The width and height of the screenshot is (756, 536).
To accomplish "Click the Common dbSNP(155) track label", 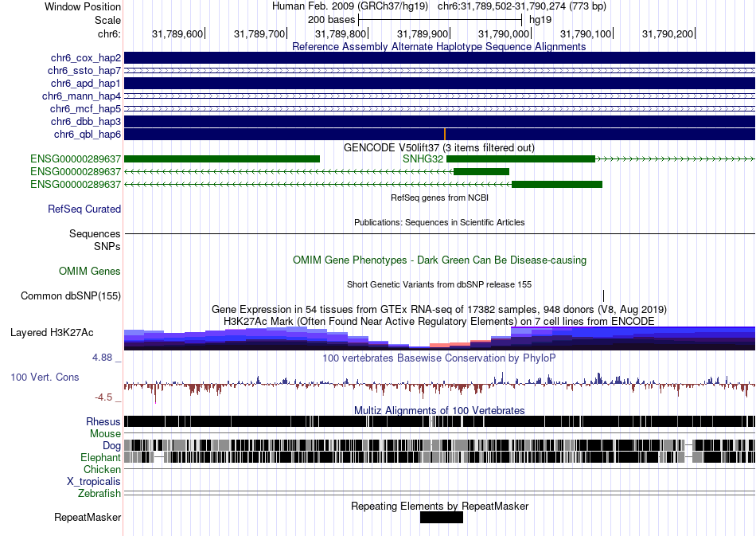I will [x=71, y=295].
